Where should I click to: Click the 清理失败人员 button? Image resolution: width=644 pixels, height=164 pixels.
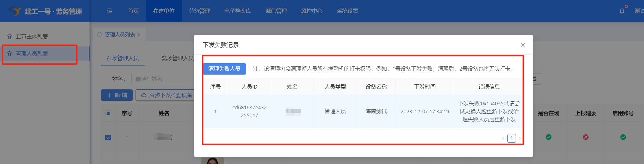pyautogui.click(x=224, y=69)
